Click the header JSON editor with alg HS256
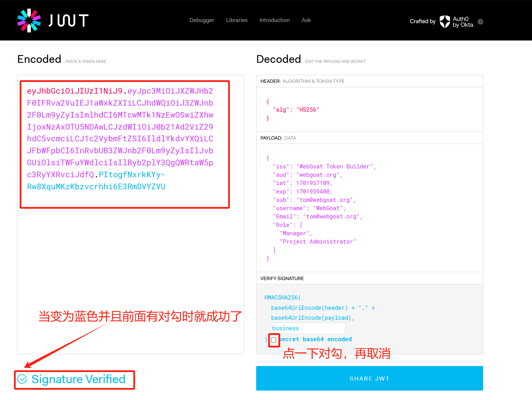Image resolution: width=532 pixels, height=400 pixels. pos(370,110)
